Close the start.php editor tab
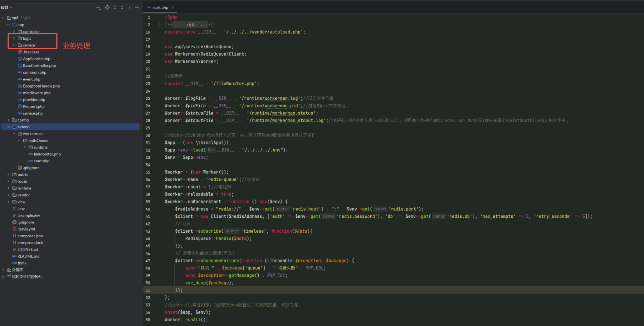644x326 pixels. (x=172, y=8)
